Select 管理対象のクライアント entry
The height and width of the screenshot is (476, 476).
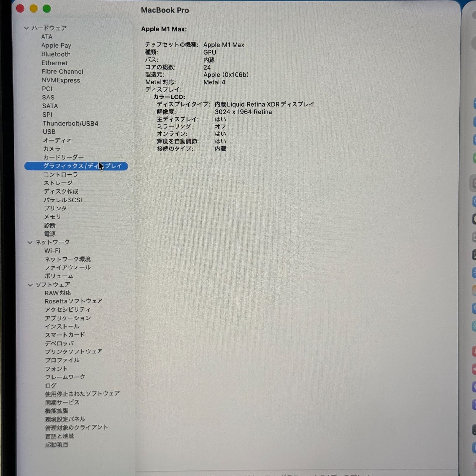coord(77,428)
